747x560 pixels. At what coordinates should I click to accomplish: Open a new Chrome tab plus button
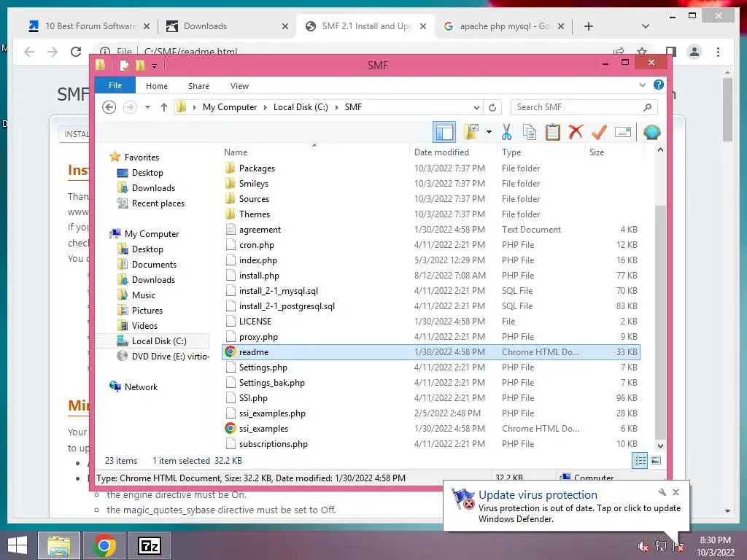point(589,26)
